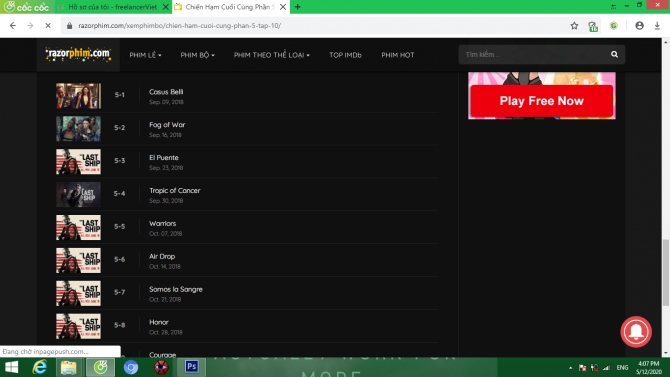Open the Windows Start menu

(12, 367)
